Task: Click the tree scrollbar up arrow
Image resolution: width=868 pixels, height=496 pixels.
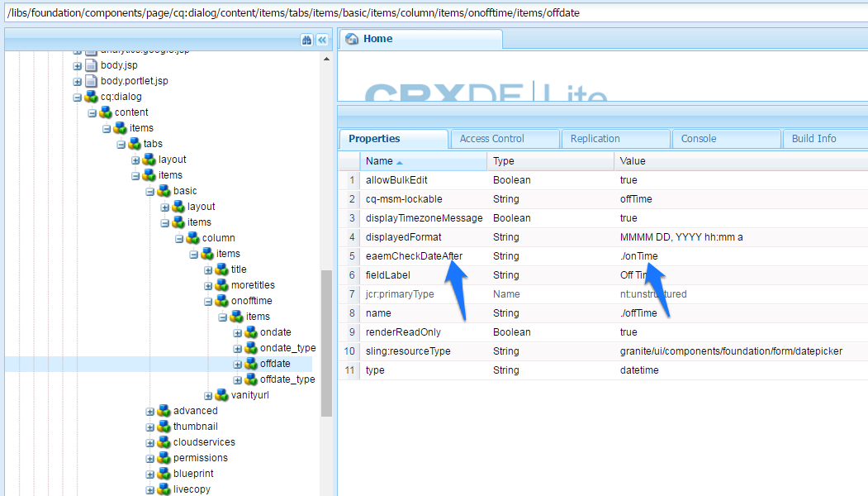Action: tap(326, 58)
